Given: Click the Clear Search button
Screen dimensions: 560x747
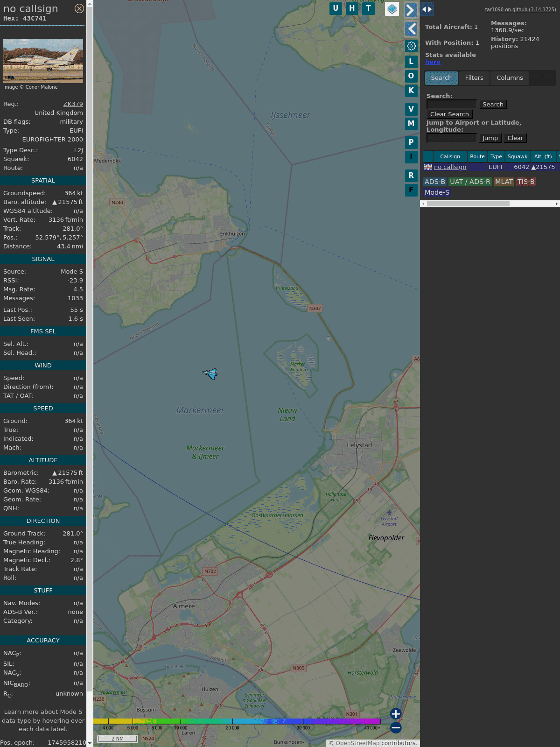Looking at the screenshot, I should pyautogui.click(x=449, y=114).
